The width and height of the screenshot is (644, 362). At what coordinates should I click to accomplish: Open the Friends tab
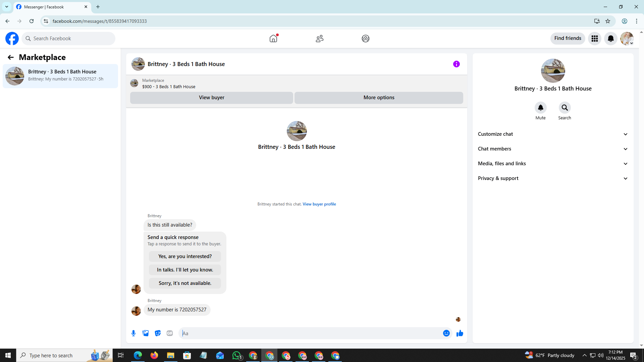319,39
